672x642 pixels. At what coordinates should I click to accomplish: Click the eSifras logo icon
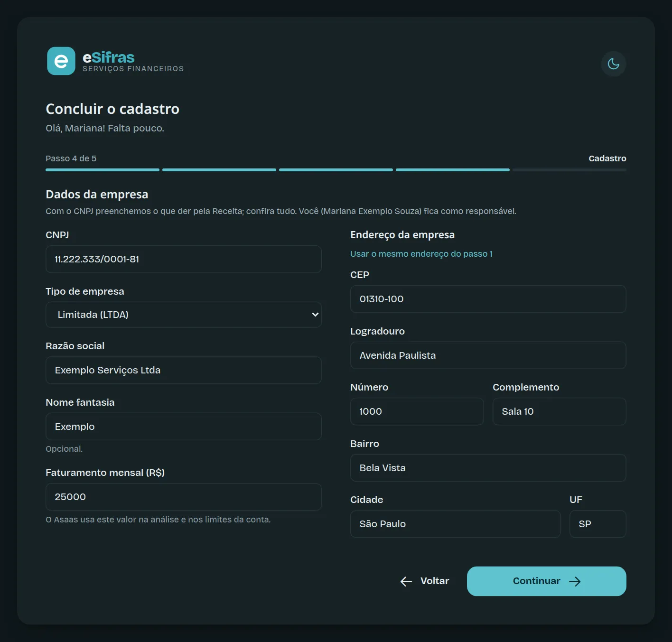coord(61,61)
